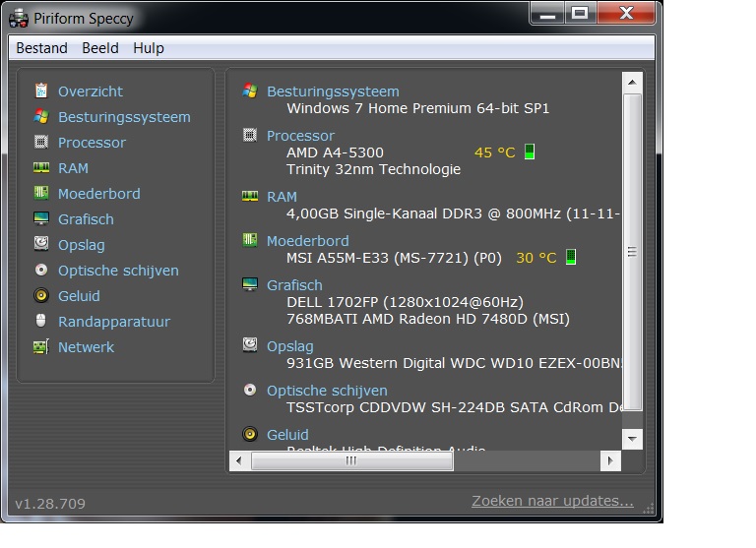Viewport: 756px width, 548px height.
Task: Open the Opslag hard drive sidebar icon
Action: (x=41, y=243)
